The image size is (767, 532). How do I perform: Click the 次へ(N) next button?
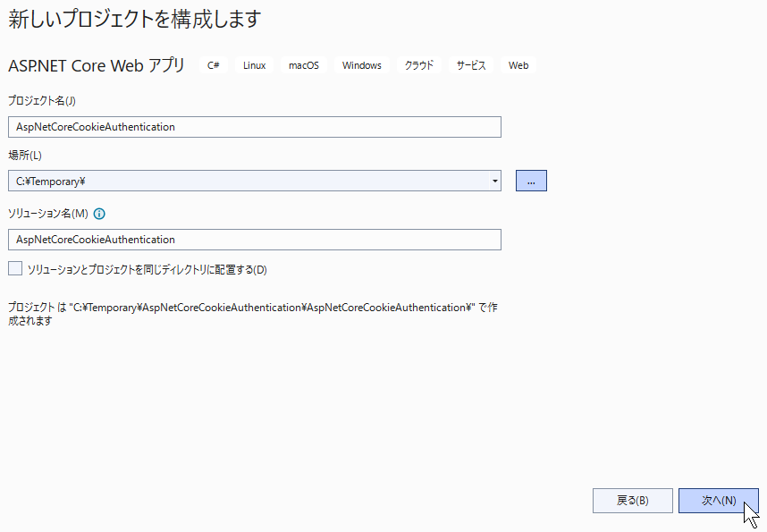coord(718,501)
